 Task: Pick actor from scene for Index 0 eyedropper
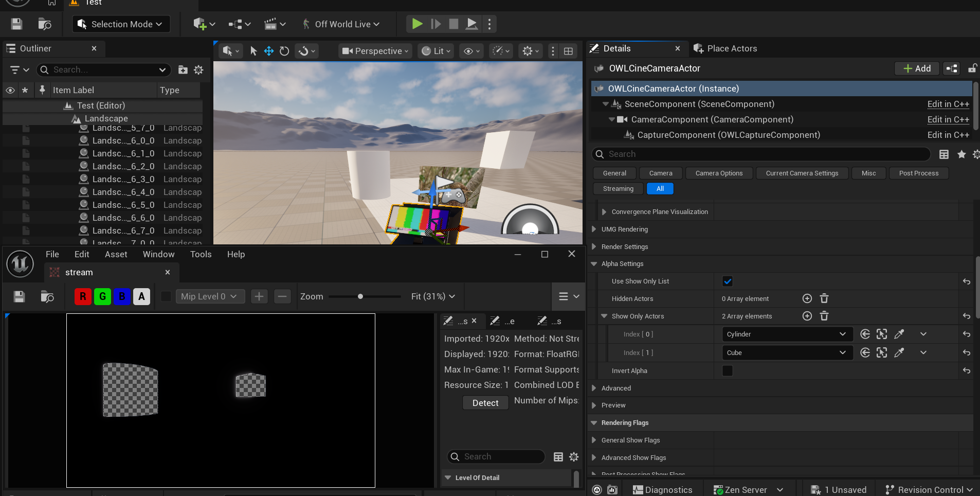tap(899, 334)
